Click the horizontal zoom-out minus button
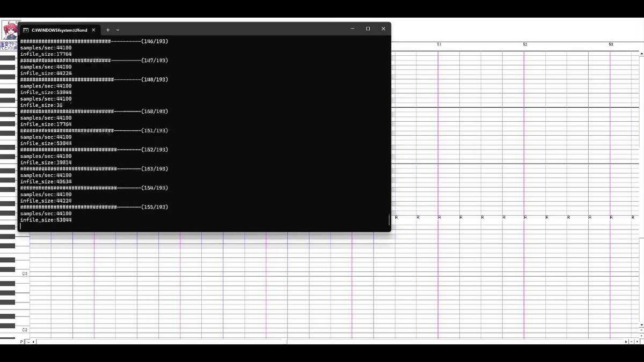The image size is (644, 362). [x=632, y=342]
